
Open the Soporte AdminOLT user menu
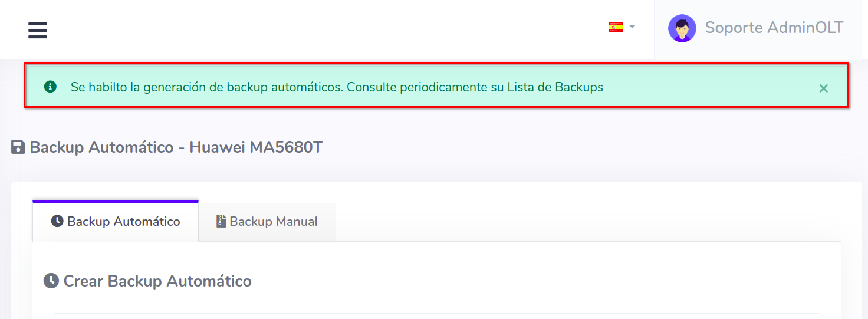[774, 28]
